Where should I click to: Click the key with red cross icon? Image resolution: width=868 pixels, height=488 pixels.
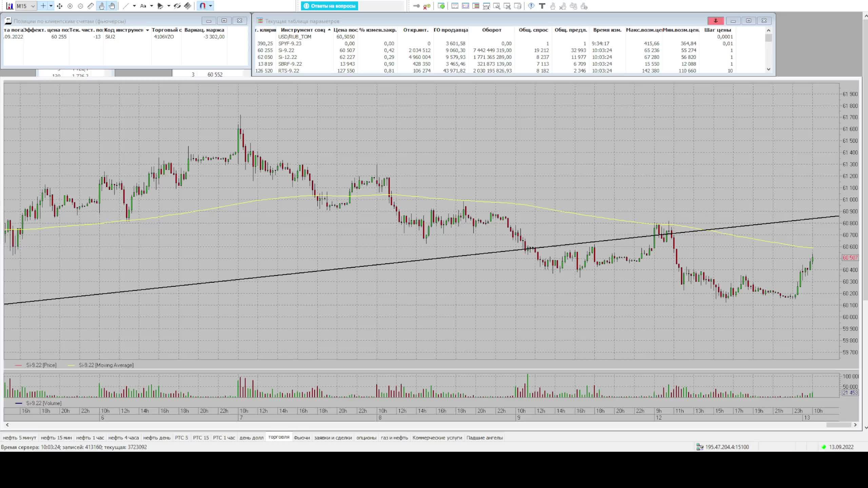click(x=427, y=6)
